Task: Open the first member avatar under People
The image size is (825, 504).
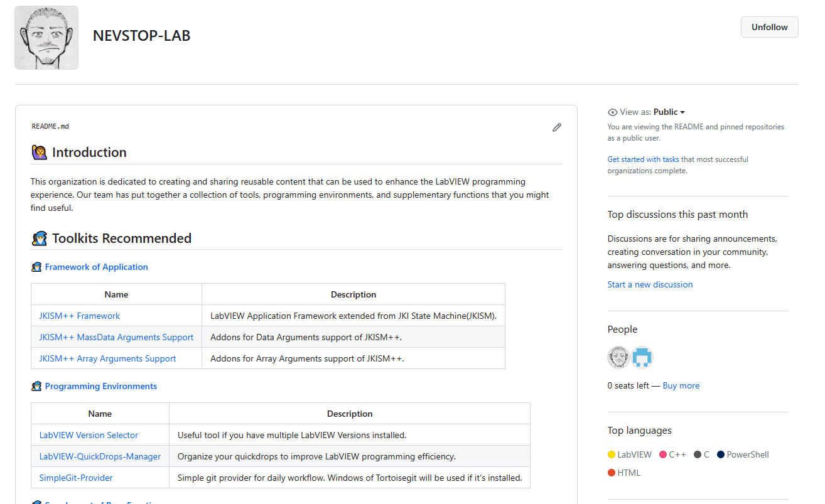Action: (618, 357)
